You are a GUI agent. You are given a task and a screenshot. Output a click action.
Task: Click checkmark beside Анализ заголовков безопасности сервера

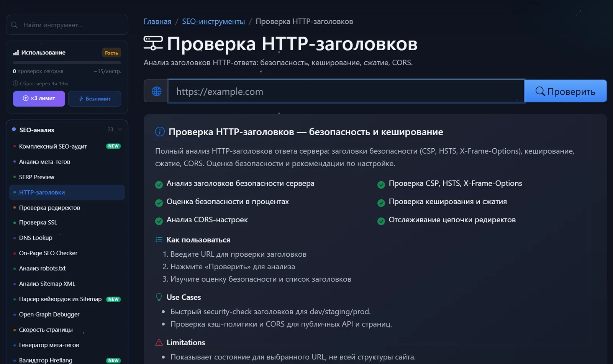pos(159,185)
